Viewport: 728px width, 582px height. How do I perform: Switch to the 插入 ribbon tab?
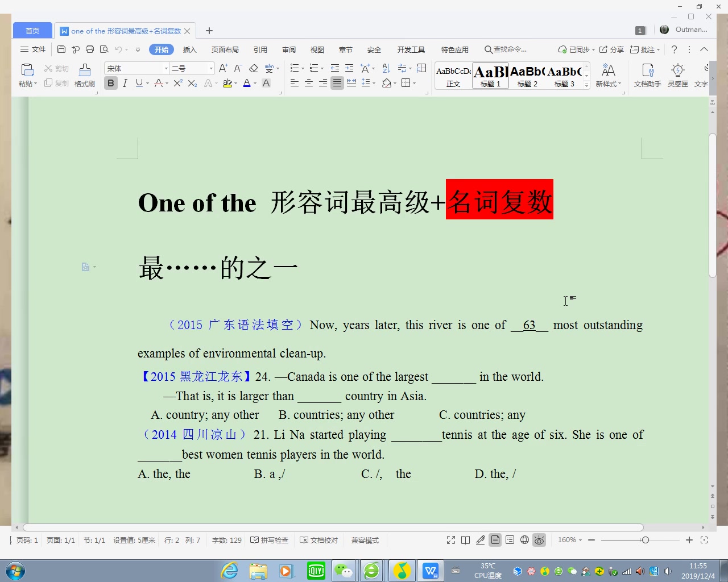point(189,49)
